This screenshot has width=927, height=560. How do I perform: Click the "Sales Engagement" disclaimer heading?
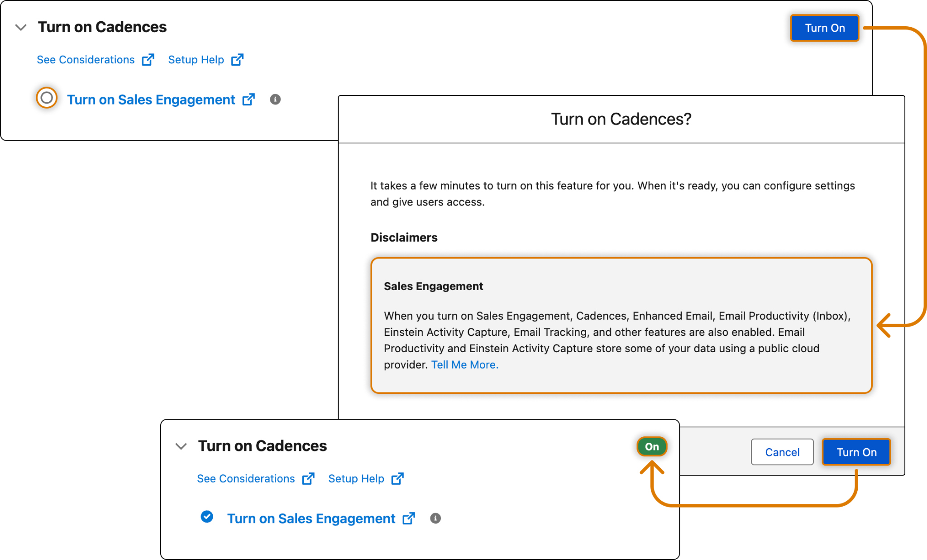point(434,286)
